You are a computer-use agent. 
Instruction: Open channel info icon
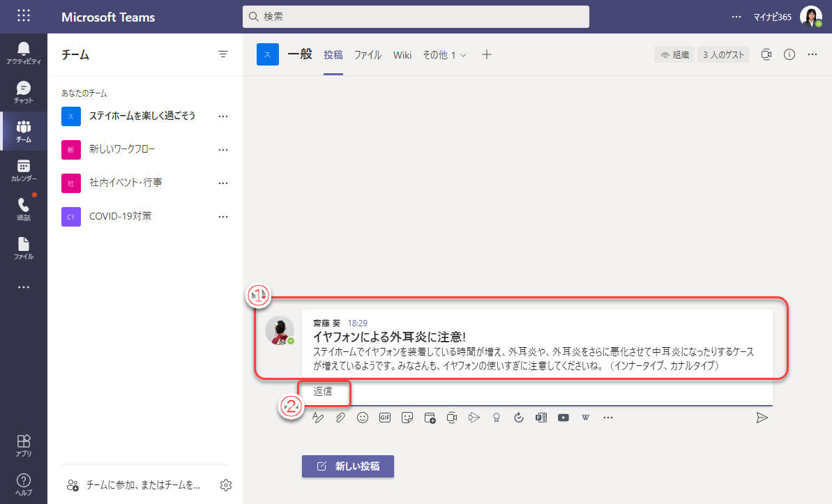point(789,54)
